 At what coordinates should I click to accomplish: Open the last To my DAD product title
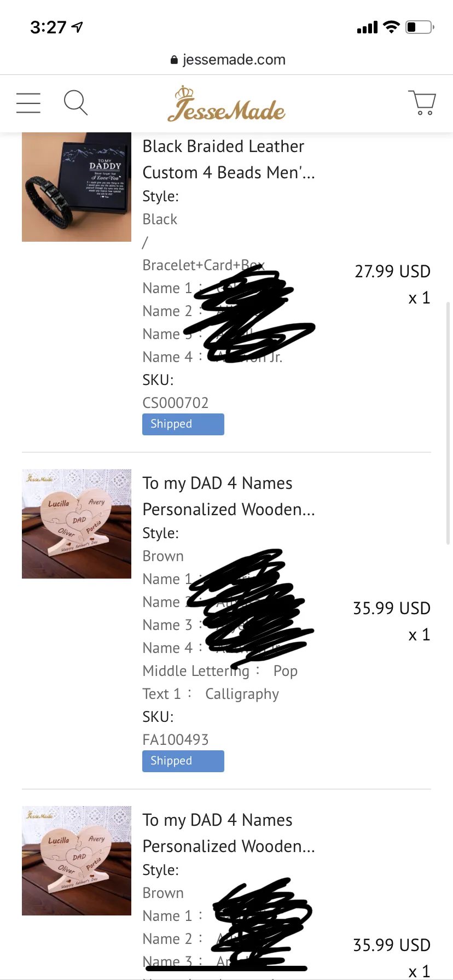228,833
